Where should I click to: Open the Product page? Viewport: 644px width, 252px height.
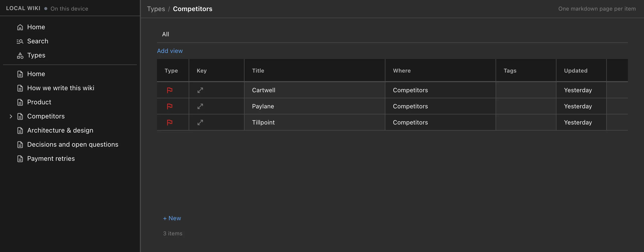pos(39,102)
